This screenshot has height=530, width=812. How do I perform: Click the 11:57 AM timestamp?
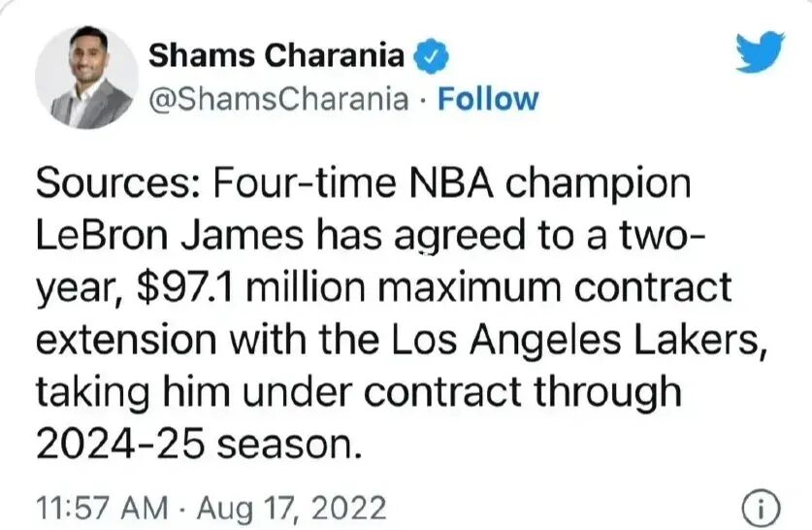click(x=102, y=507)
